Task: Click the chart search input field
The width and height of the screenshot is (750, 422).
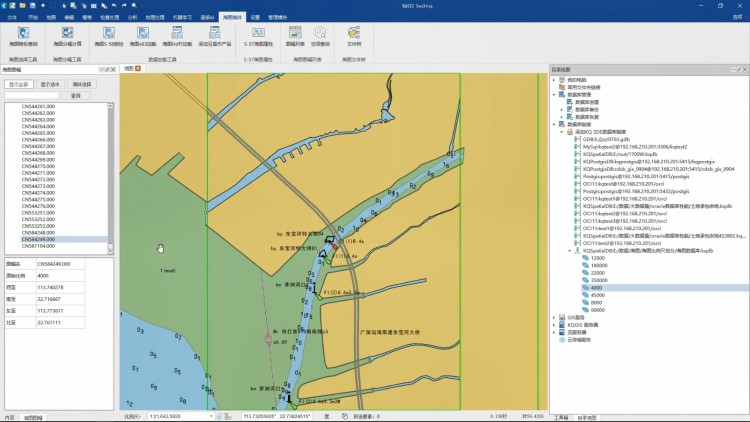Action: click(32, 96)
